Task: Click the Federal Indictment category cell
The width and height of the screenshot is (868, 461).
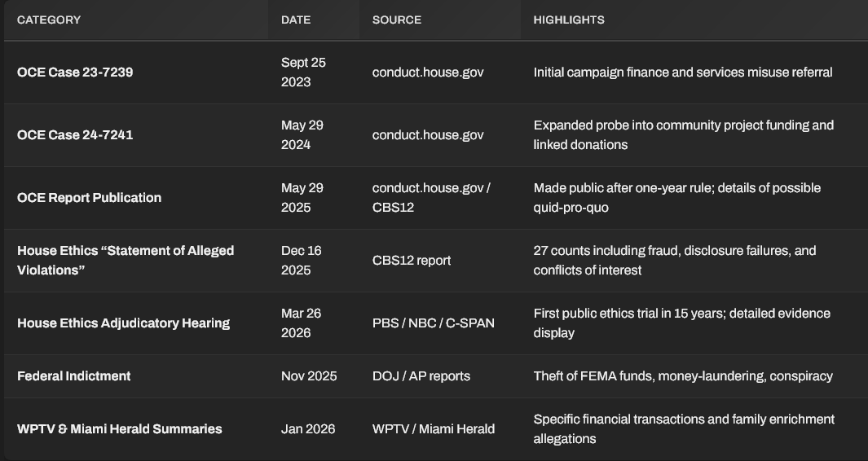Action: tap(73, 376)
